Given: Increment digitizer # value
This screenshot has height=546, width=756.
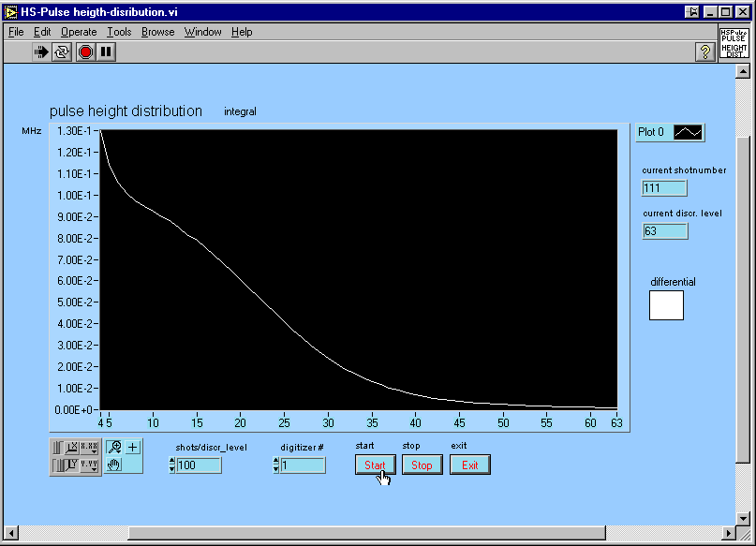Looking at the screenshot, I should [x=275, y=462].
